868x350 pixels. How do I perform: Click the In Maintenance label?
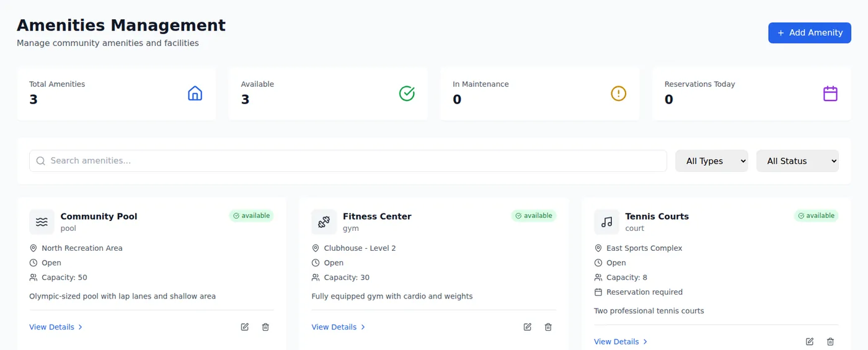480,84
